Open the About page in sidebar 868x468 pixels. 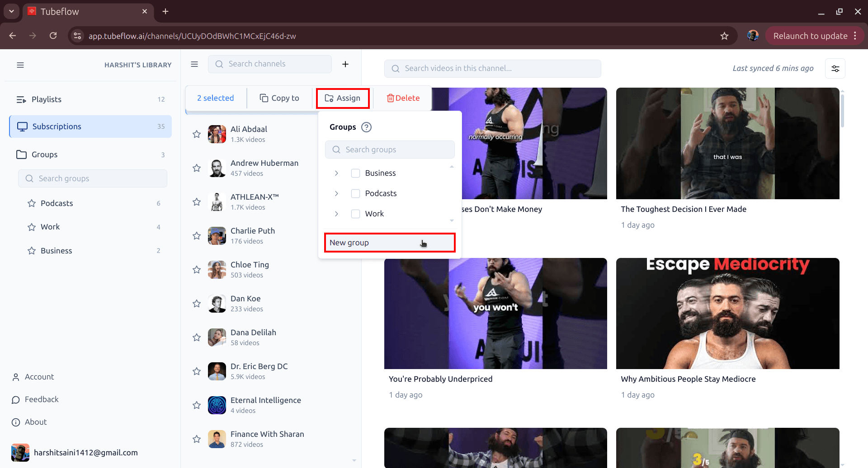pyautogui.click(x=35, y=422)
